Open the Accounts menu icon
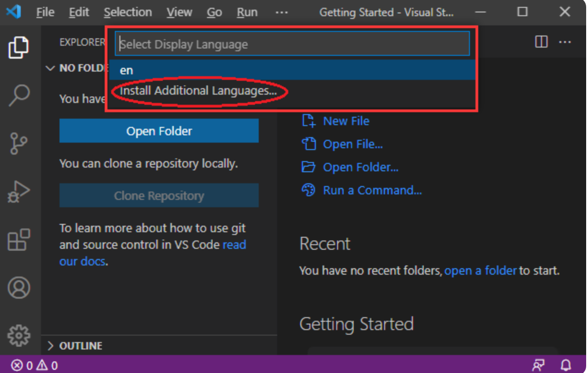Viewport: 588px width, 373px height. [19, 288]
